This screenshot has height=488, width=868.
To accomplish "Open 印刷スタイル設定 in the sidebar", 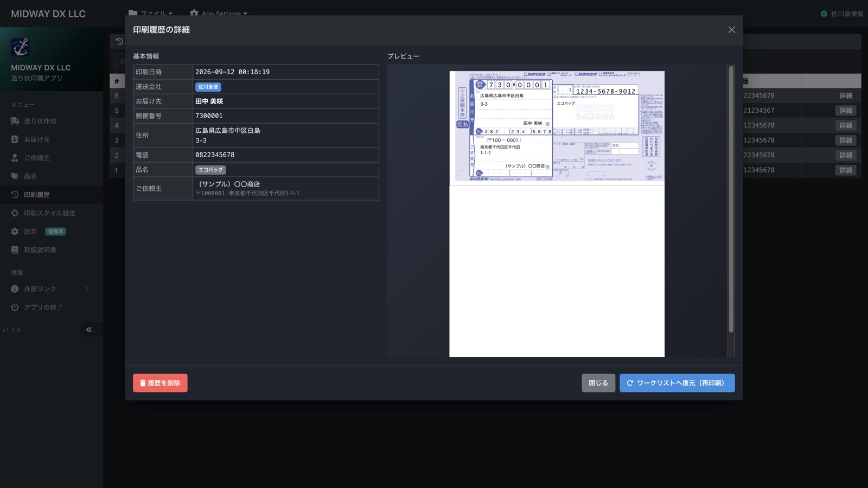I will coord(52,213).
